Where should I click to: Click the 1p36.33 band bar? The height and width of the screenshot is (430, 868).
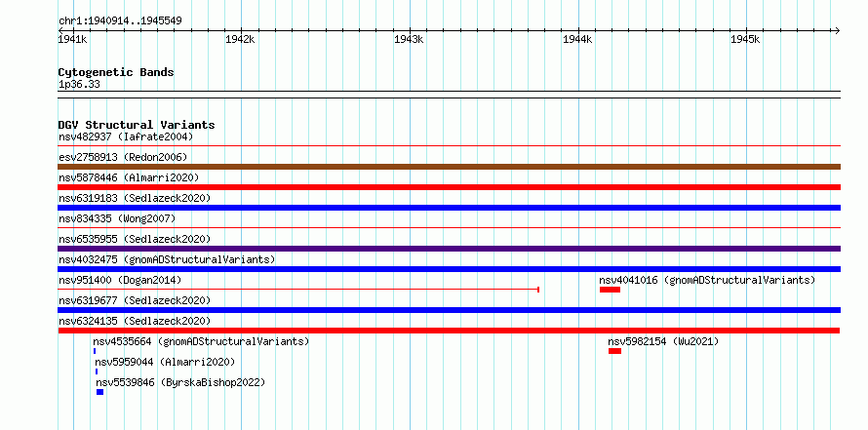click(x=449, y=94)
